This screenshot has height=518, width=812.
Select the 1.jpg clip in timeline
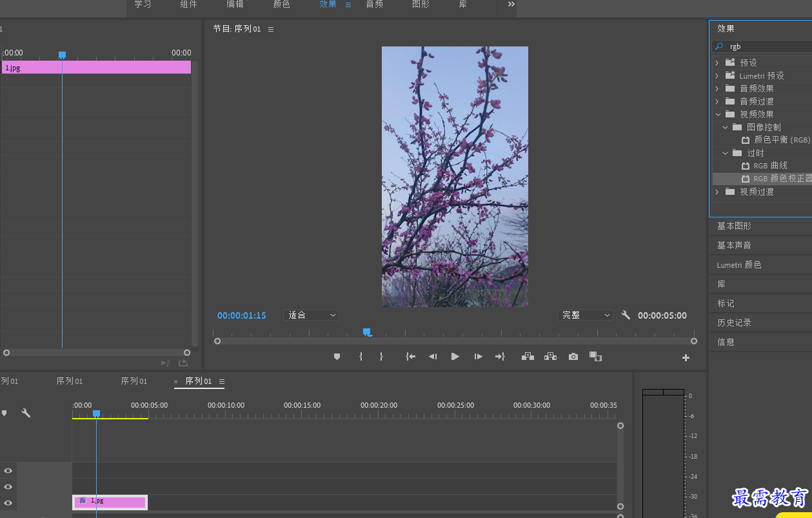pos(110,502)
